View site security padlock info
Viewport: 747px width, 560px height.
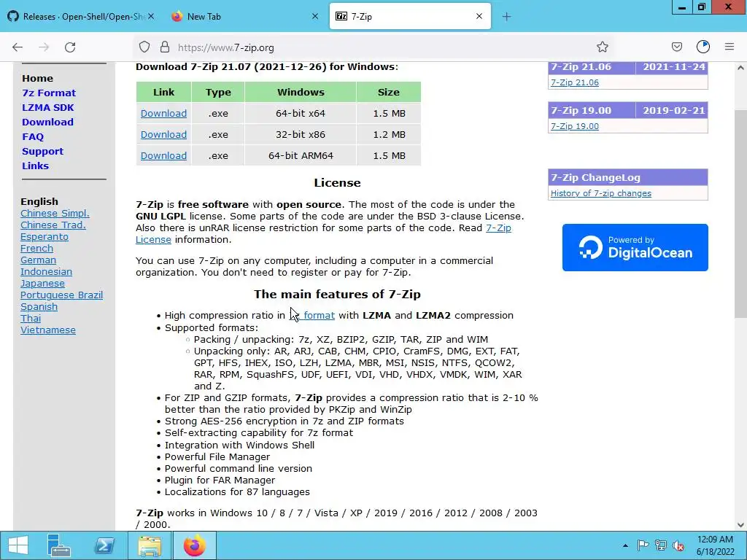point(165,47)
